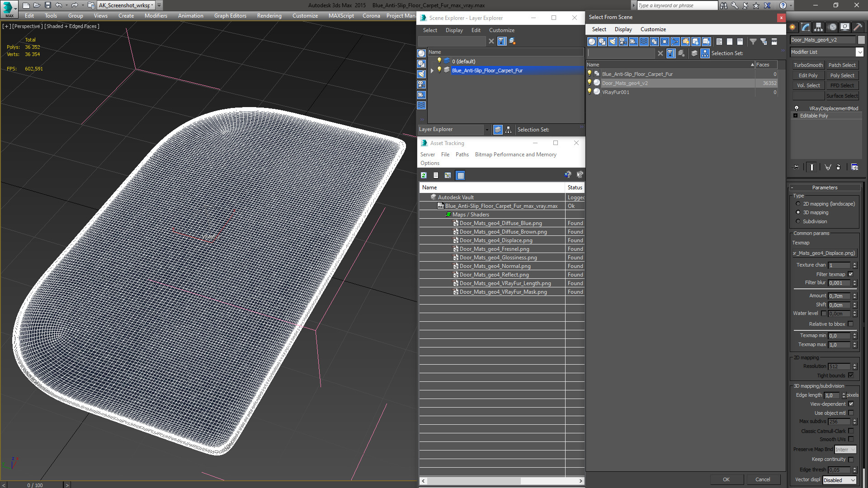Image resolution: width=868 pixels, height=488 pixels.
Task: Toggle VRayDisplacementMod modifier lightbulb in stack
Action: click(796, 108)
